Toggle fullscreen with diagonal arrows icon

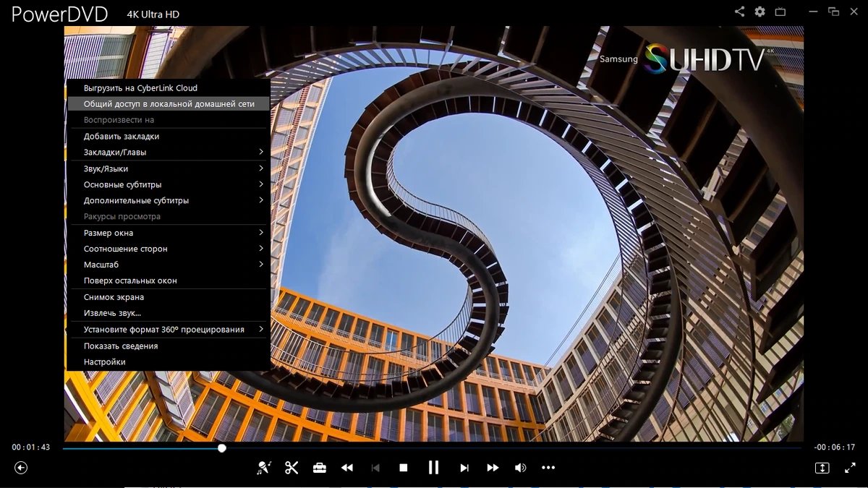850,468
